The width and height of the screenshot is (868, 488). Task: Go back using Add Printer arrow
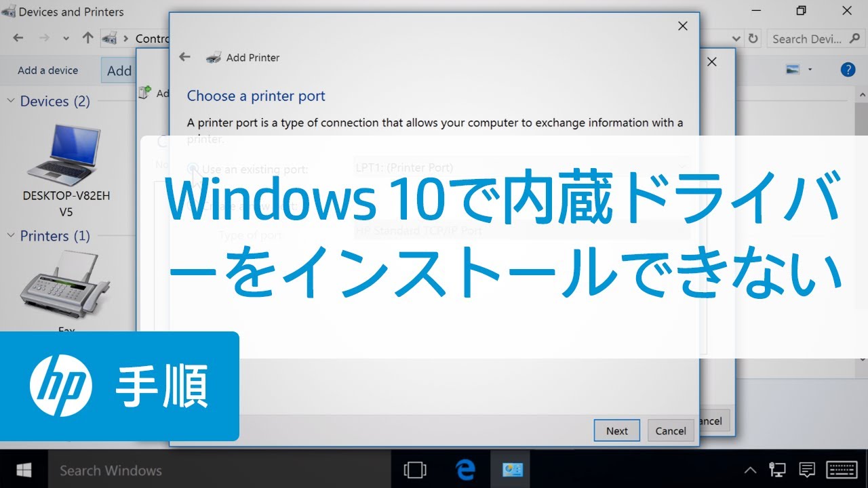click(x=184, y=57)
